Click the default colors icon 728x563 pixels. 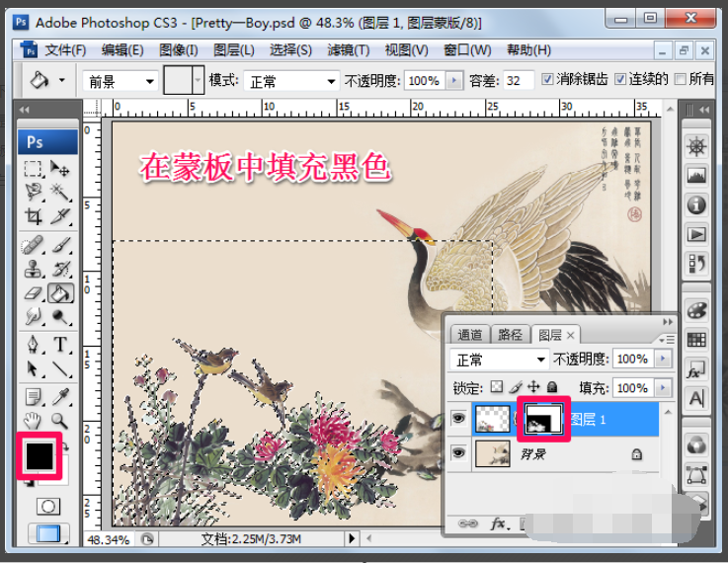pyautogui.click(x=31, y=482)
